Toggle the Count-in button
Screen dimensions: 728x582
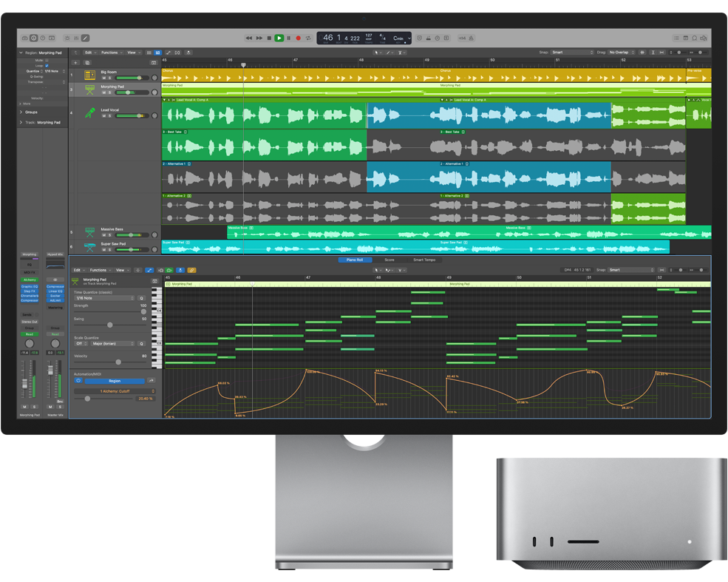point(463,38)
